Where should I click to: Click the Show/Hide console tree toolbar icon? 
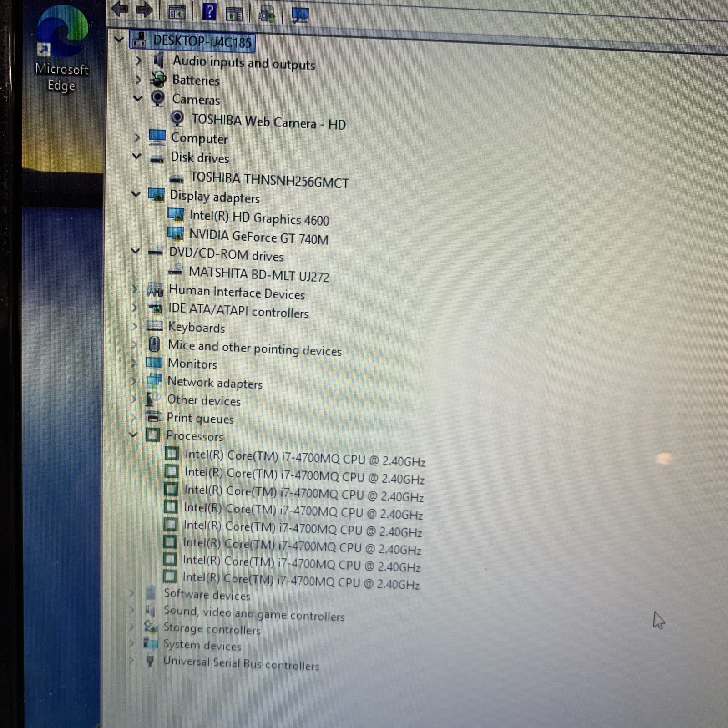(177, 12)
